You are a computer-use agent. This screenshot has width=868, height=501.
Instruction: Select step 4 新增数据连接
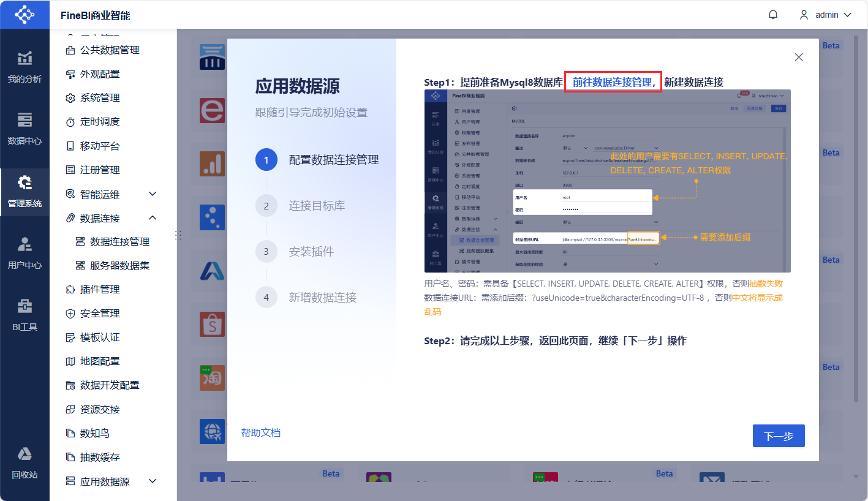[x=306, y=297]
